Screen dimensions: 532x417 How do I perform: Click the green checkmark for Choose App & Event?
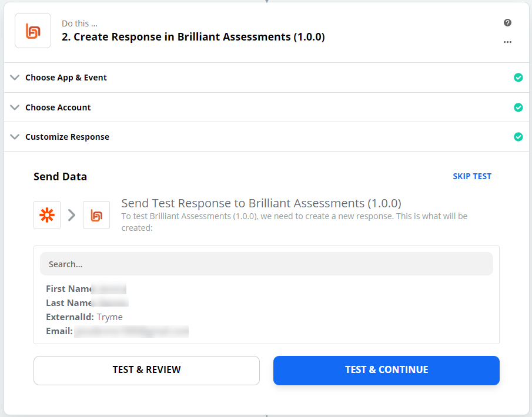(518, 78)
